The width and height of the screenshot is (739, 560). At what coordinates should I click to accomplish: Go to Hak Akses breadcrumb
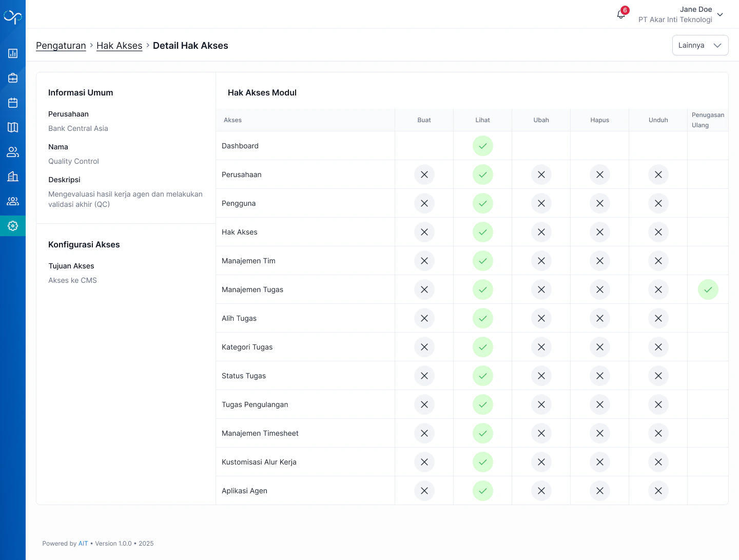tap(119, 46)
